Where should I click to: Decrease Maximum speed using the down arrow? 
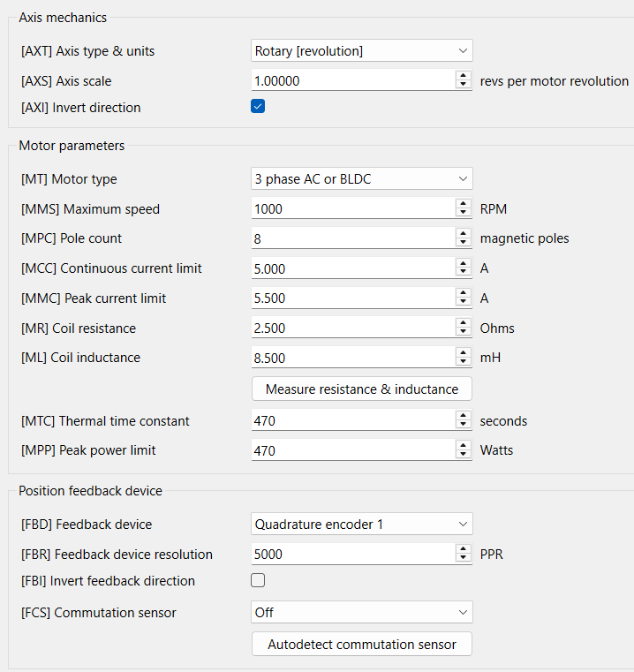(464, 214)
